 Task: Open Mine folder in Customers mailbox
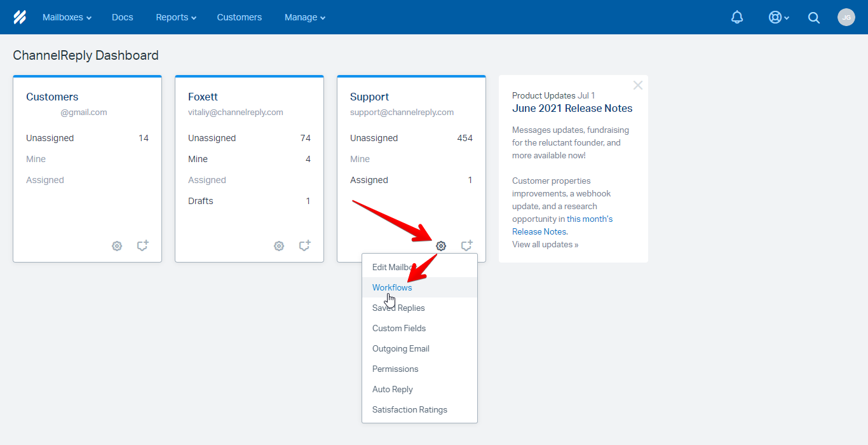[87, 159]
